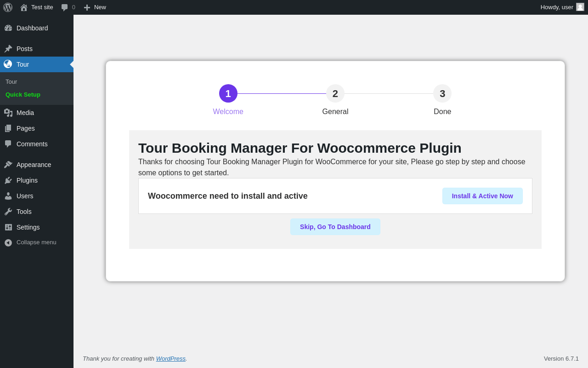Click the Collapse menu arrow icon

(8, 242)
